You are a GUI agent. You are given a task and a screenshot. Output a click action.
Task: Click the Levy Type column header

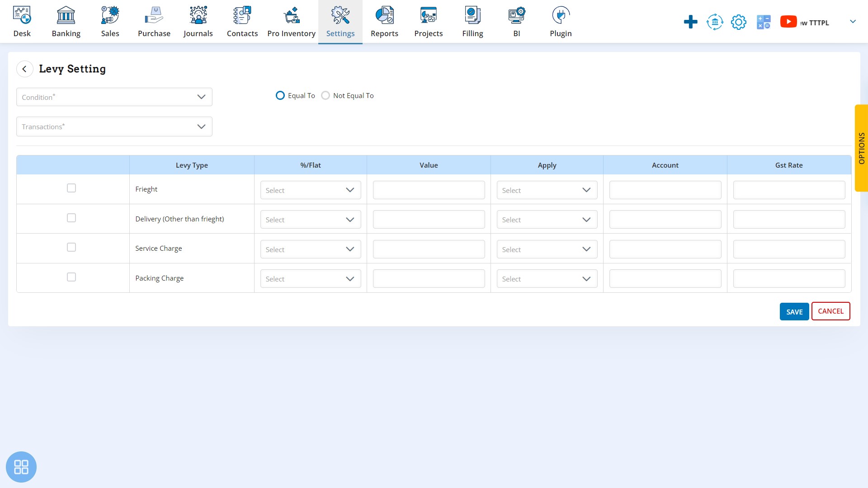click(x=192, y=165)
